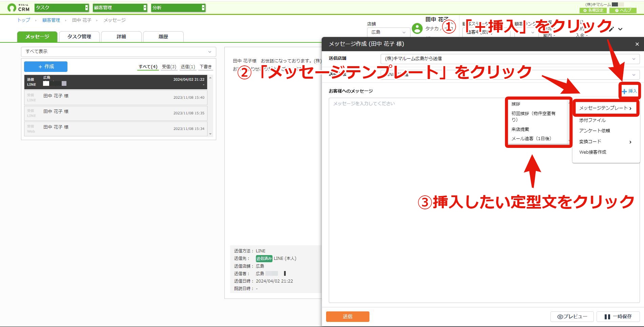
Task: Click the ＋挿入 insert icon
Action: (629, 91)
